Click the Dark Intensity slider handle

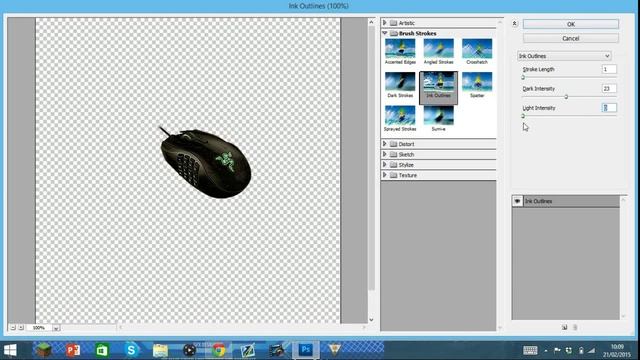(x=566, y=97)
